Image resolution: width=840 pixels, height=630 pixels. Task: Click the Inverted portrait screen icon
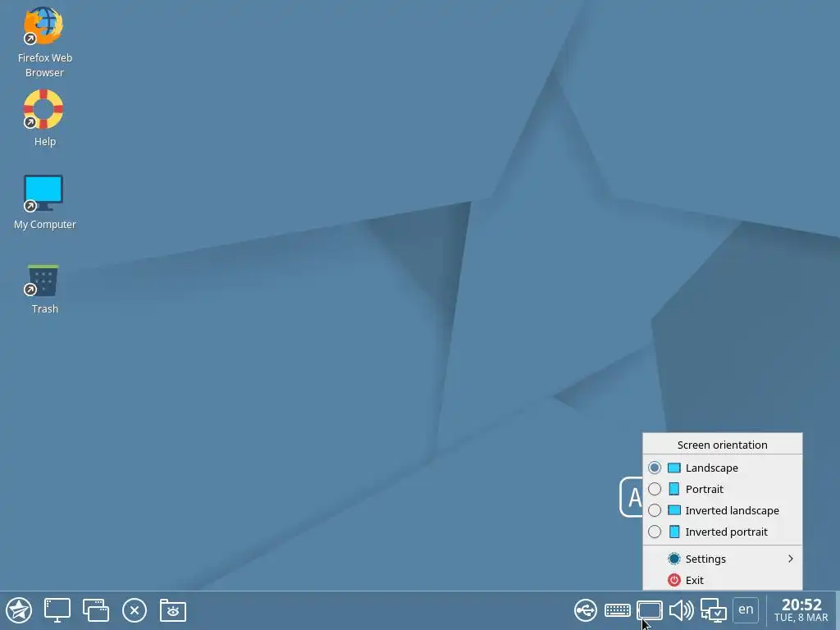click(674, 532)
